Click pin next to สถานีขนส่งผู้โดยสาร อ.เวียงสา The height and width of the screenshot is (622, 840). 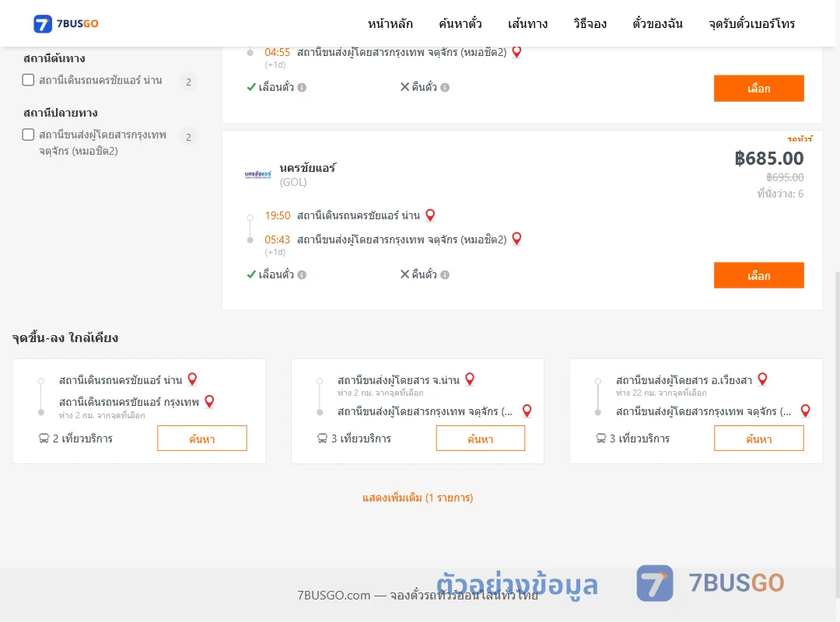[x=763, y=379]
